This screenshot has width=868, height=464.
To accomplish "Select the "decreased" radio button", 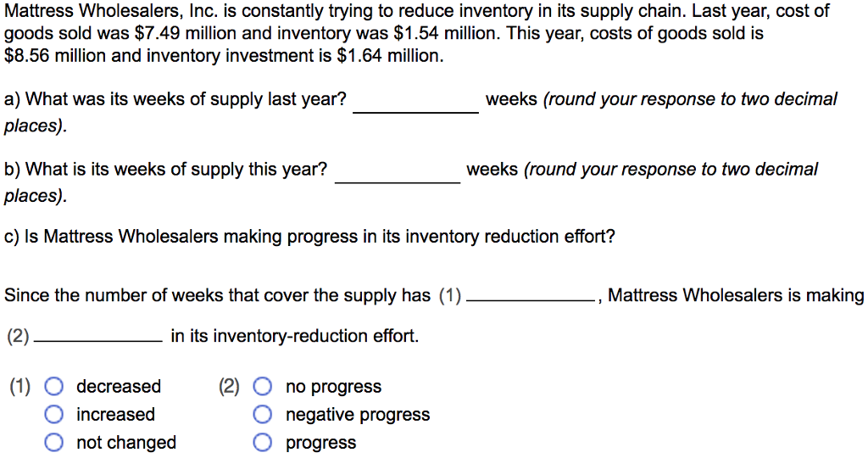I will coord(53,387).
